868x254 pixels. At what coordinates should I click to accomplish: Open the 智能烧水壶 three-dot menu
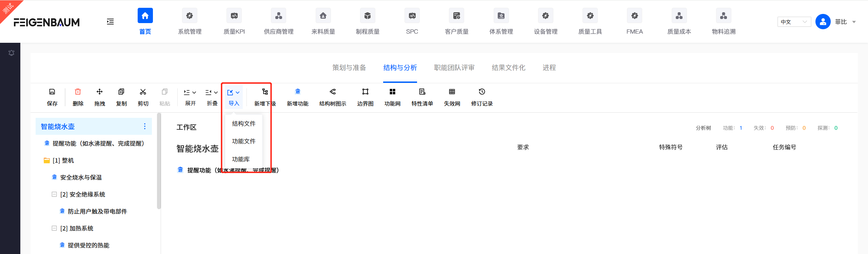click(x=145, y=126)
